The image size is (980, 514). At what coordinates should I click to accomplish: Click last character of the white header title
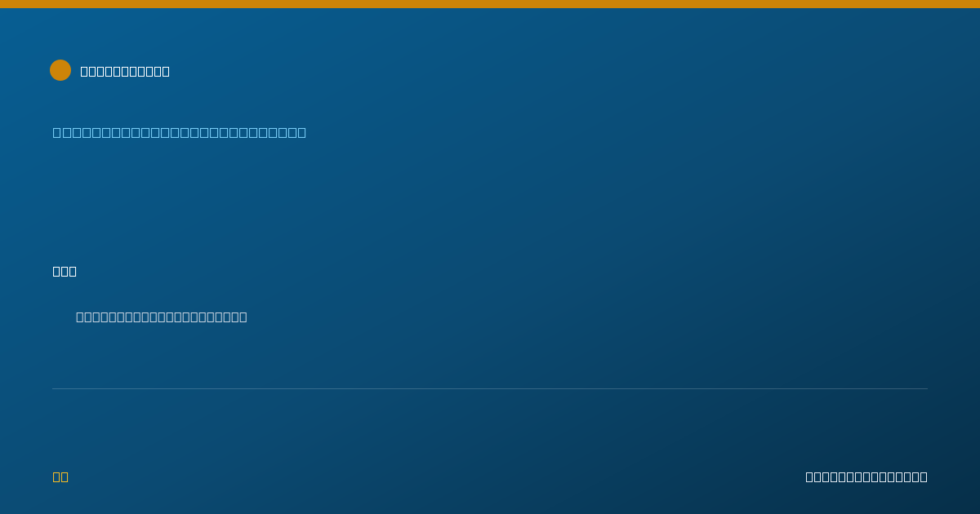(166, 71)
